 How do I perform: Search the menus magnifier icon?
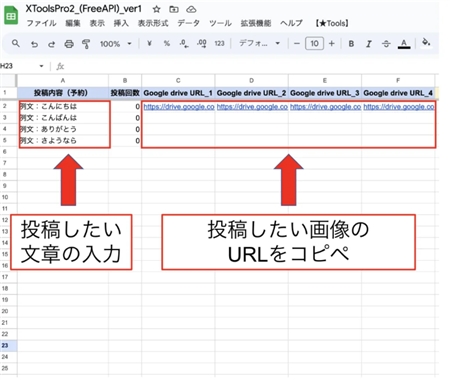coord(16,43)
